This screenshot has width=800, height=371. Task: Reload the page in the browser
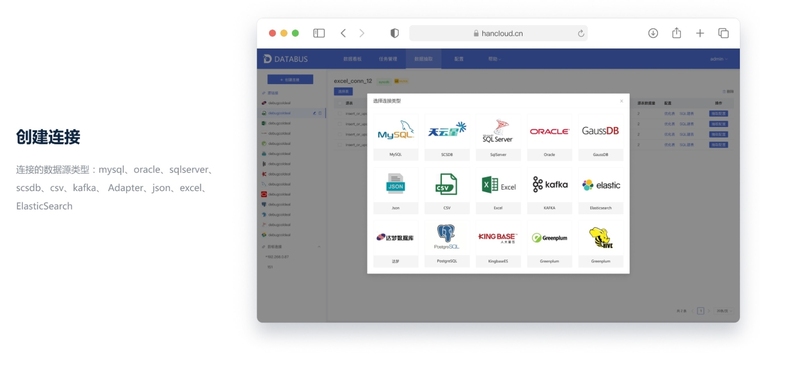point(581,33)
